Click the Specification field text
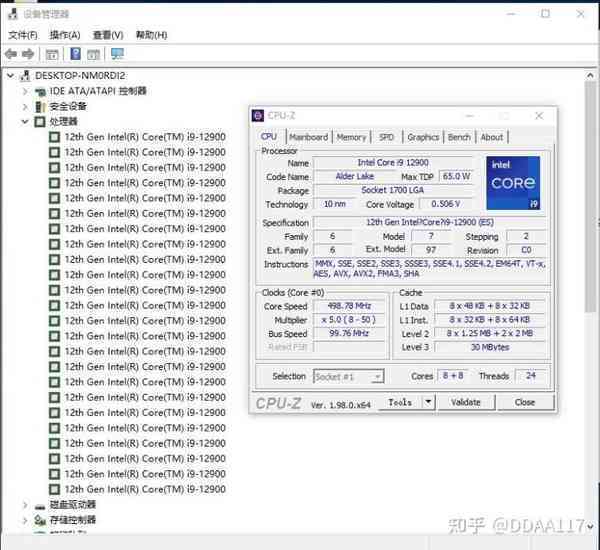This screenshot has width=600, height=550. click(430, 222)
